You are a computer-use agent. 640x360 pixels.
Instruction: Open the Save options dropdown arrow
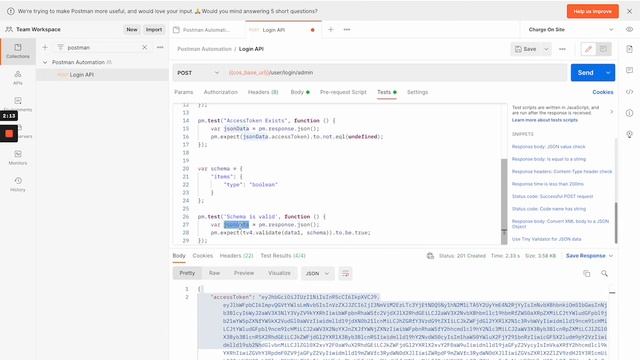546,49
